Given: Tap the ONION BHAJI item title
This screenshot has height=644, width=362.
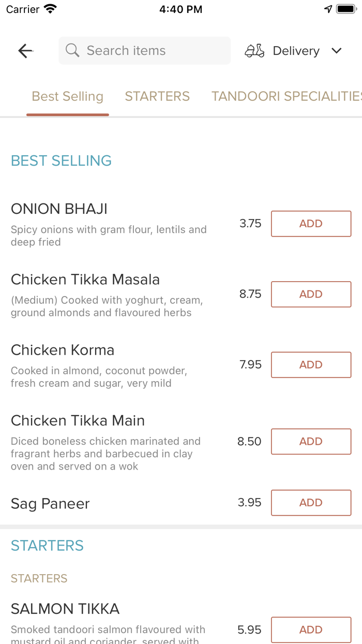Looking at the screenshot, I should coord(59,209).
